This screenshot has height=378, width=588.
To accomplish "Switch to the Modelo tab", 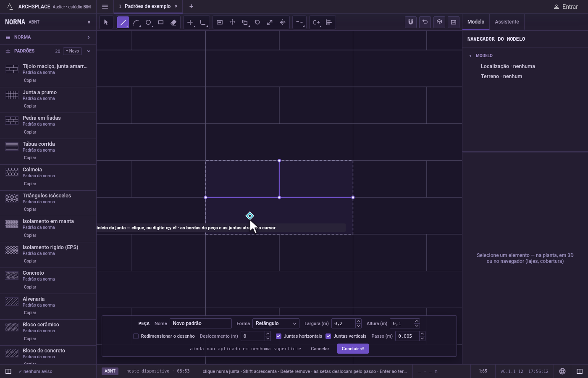I will tap(476, 22).
